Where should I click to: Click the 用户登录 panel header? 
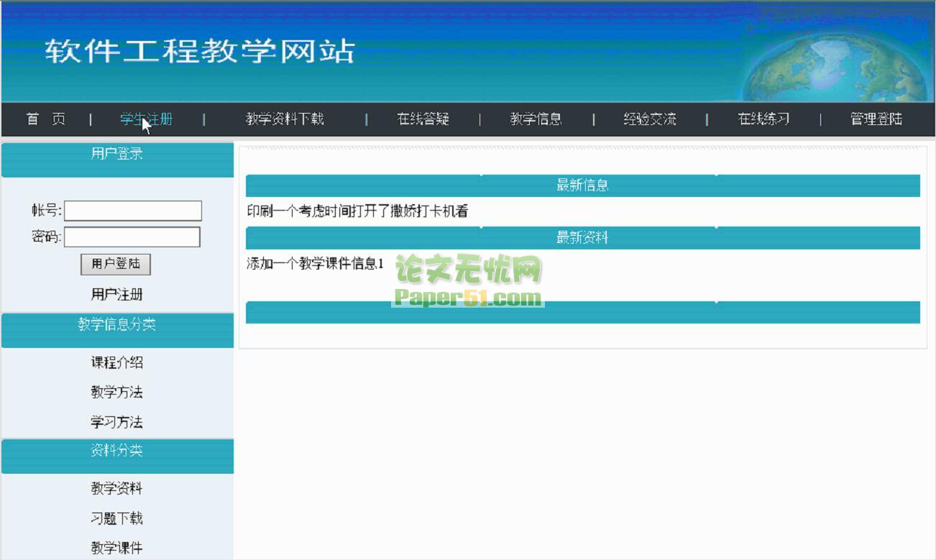117,160
